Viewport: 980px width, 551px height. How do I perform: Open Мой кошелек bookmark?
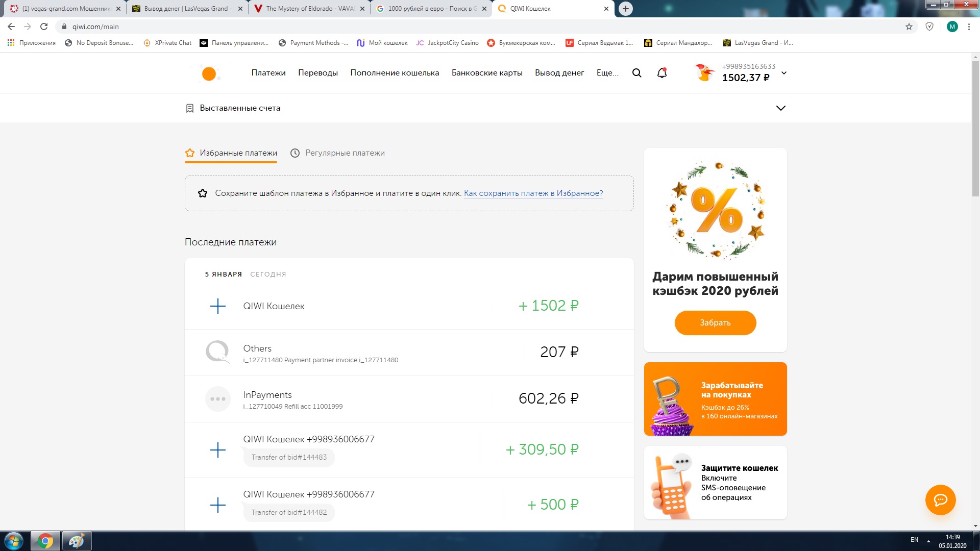382,43
